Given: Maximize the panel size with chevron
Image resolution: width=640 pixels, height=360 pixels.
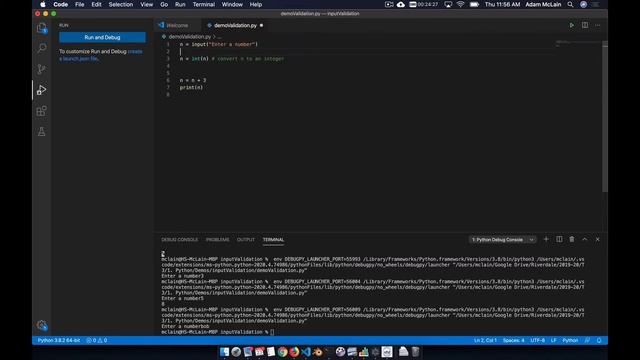Looking at the screenshot, I should click(584, 239).
